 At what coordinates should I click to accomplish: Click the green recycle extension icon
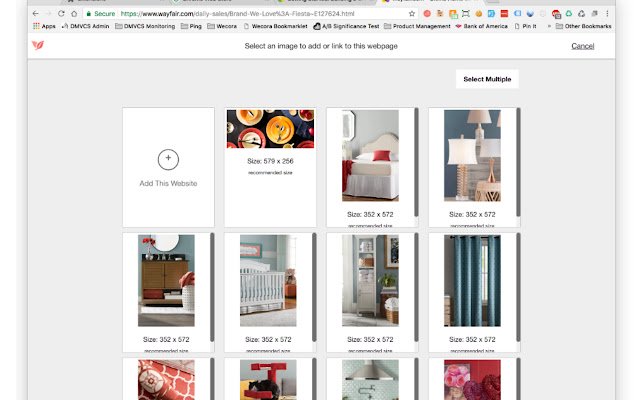pyautogui.click(x=569, y=13)
